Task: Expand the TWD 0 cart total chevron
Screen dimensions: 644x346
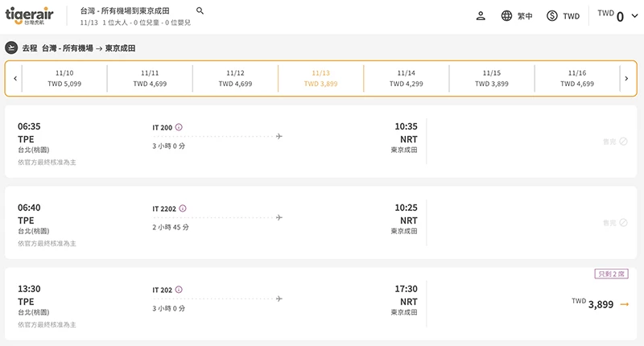Action: (x=634, y=16)
